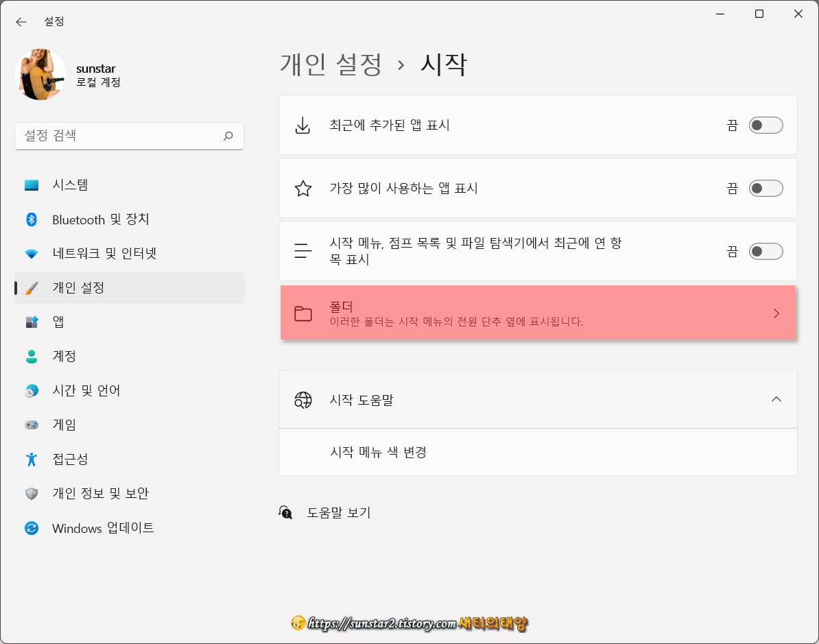819x644 pixels.
Task: Expand the 개인 정보 및 보안 section
Action: pos(31,493)
